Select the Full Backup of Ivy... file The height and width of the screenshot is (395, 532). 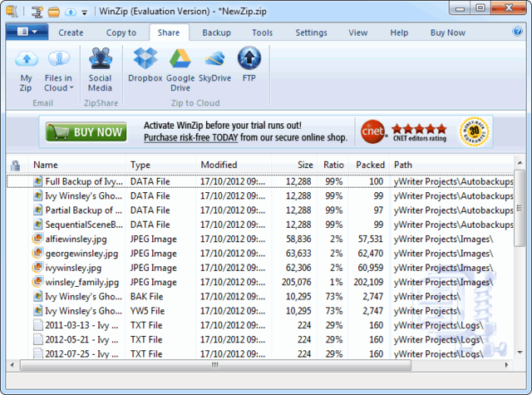(260, 181)
